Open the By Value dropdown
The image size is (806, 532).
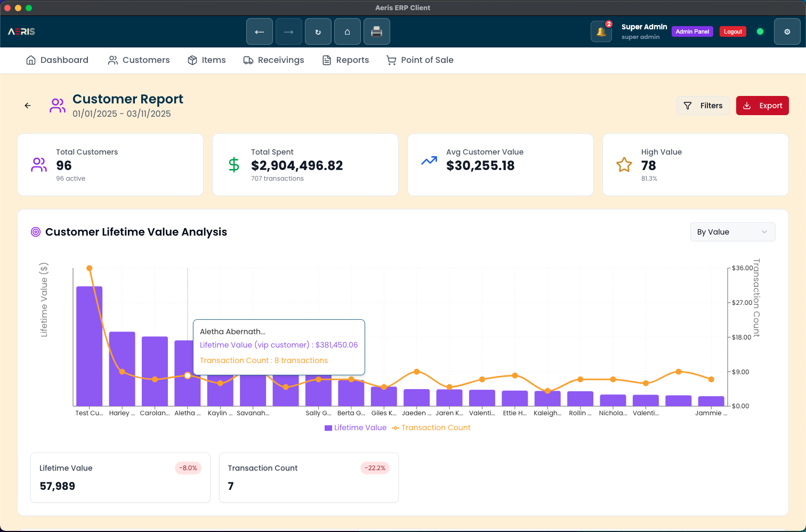point(732,232)
